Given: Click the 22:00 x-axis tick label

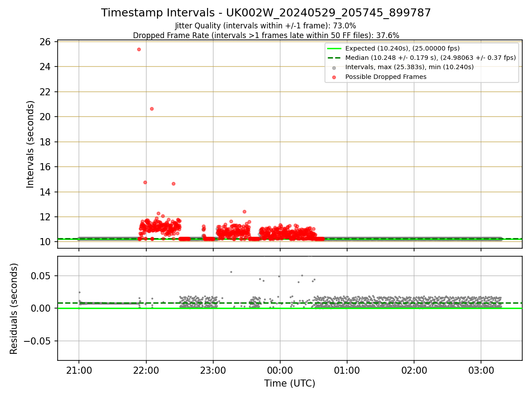Looking at the screenshot, I should (146, 370).
